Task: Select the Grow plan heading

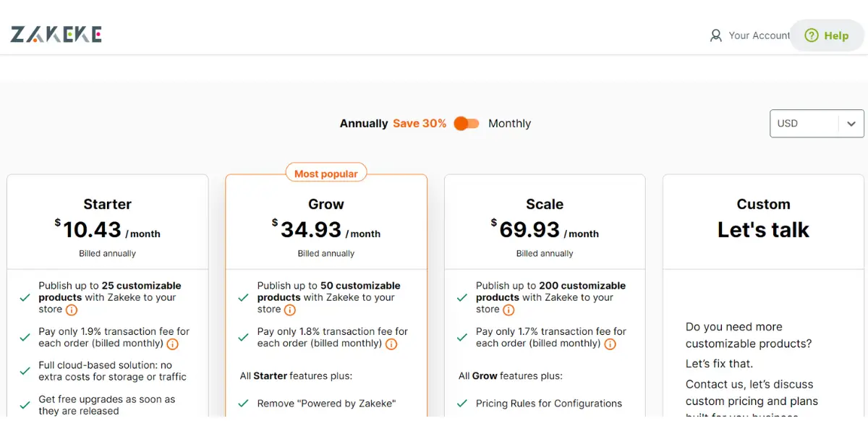Action: tap(326, 204)
